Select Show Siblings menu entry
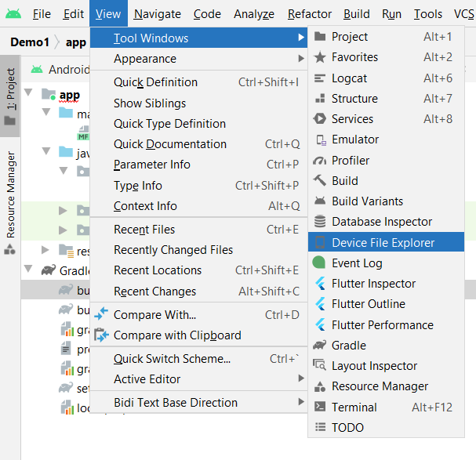 [x=199, y=103]
